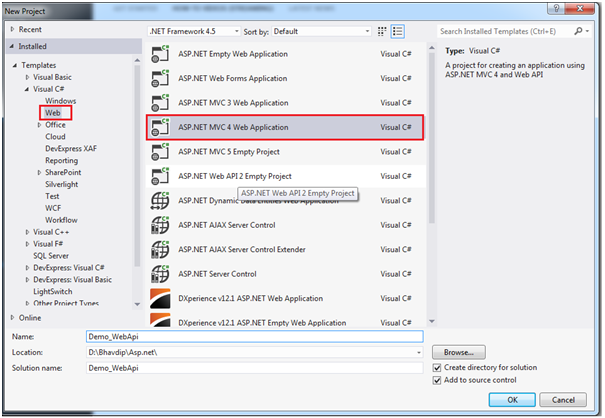
Task: Click the DXperience v12.1 ASP.NET Web Application icon
Action: pos(160,298)
